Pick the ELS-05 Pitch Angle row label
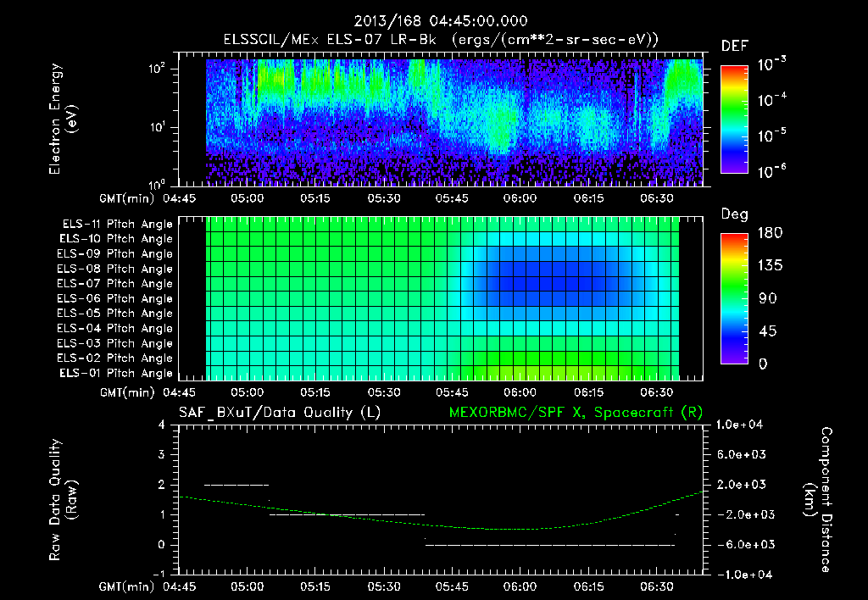The image size is (868, 600). [115, 314]
